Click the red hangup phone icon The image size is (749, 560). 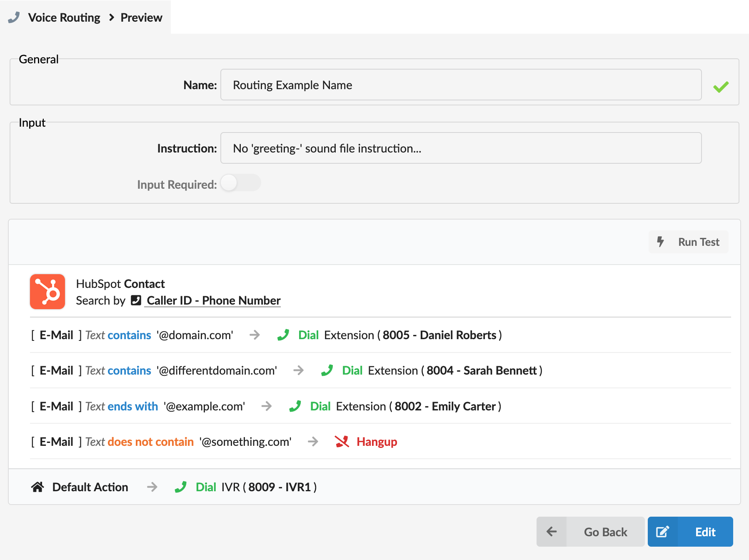tap(342, 441)
